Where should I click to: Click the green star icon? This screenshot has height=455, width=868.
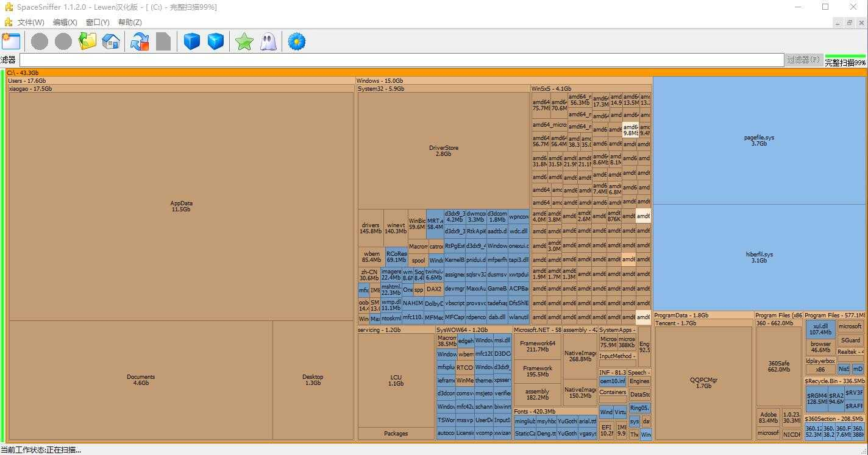[x=244, y=41]
